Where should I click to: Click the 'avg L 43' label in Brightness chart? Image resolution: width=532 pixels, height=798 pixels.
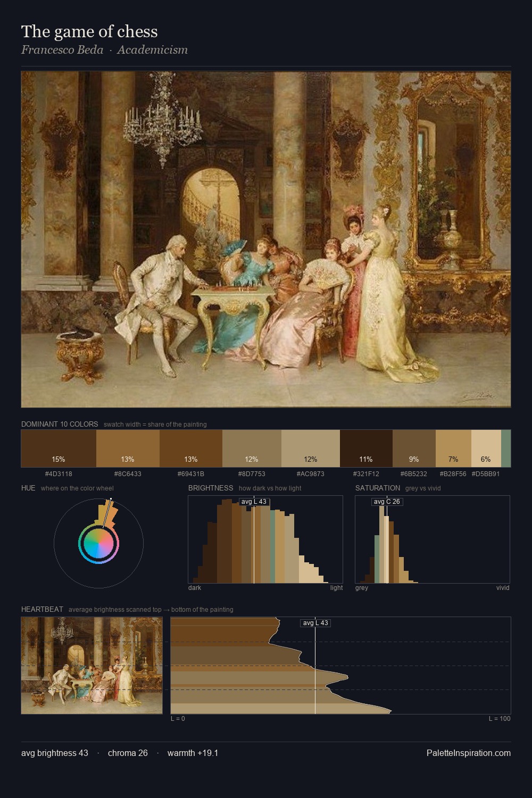(253, 502)
